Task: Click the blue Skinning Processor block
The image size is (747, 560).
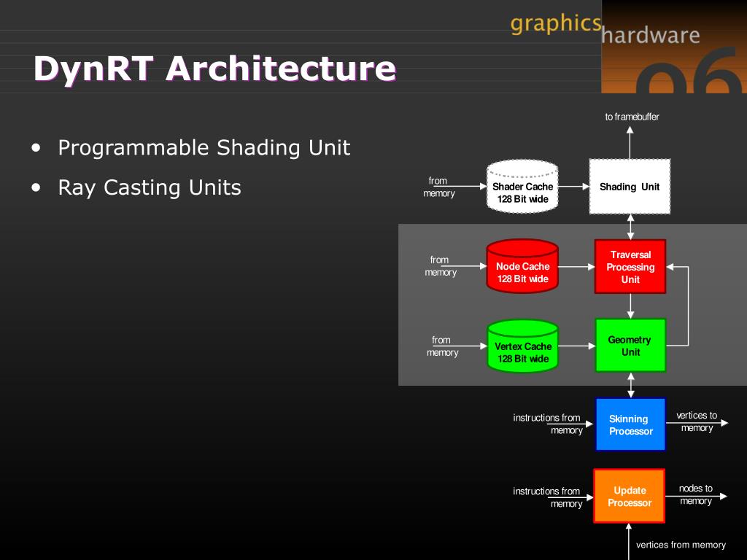Action: 630,425
